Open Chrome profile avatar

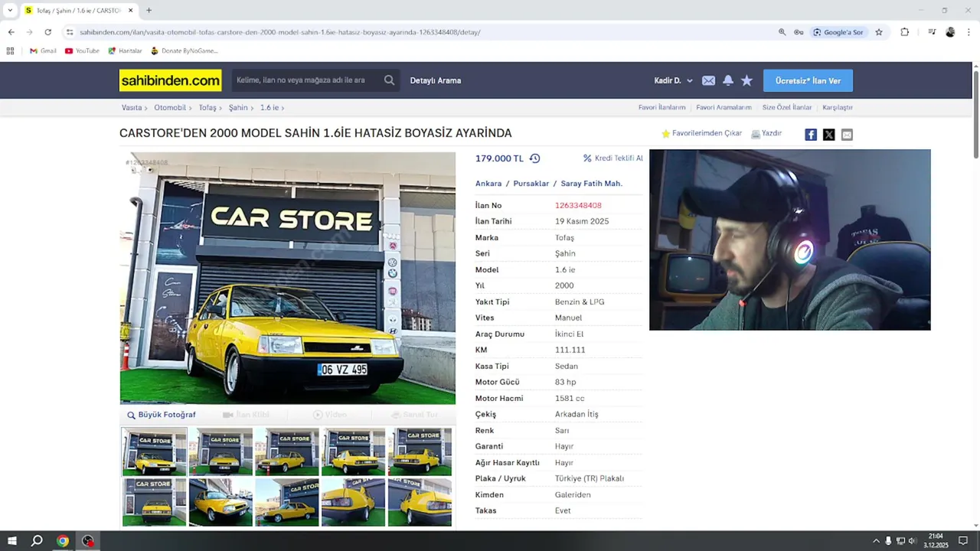[950, 32]
